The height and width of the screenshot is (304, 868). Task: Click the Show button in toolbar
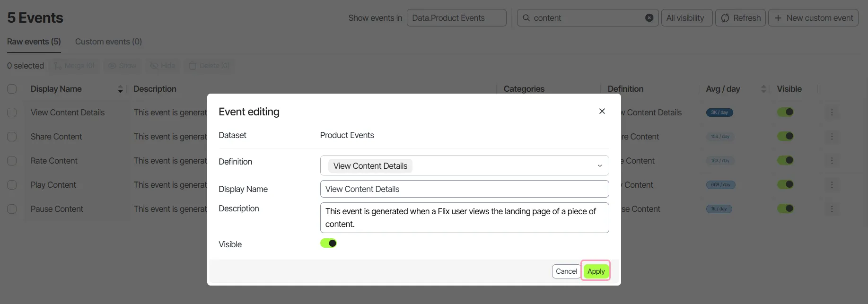pos(123,66)
